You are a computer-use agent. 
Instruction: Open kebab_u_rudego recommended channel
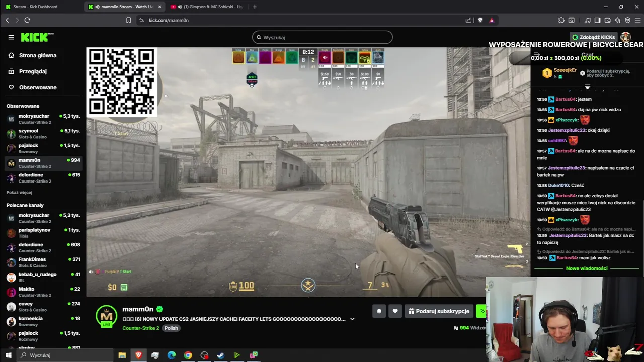43,277
